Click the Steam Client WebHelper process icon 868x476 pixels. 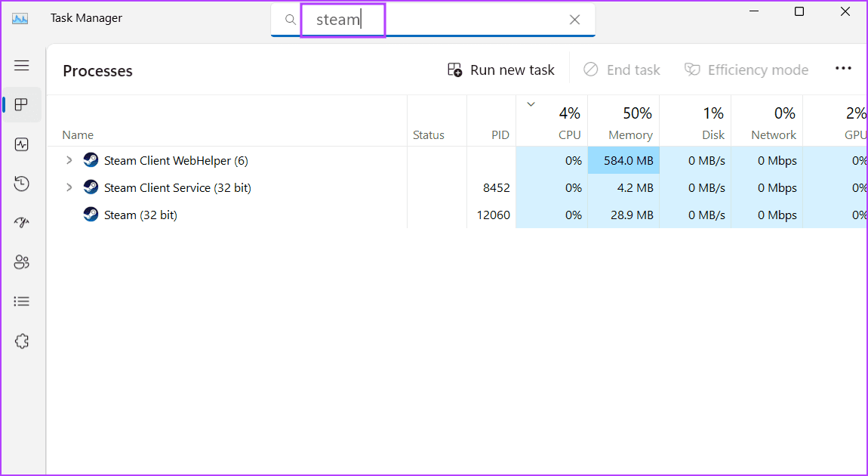pyautogui.click(x=91, y=160)
